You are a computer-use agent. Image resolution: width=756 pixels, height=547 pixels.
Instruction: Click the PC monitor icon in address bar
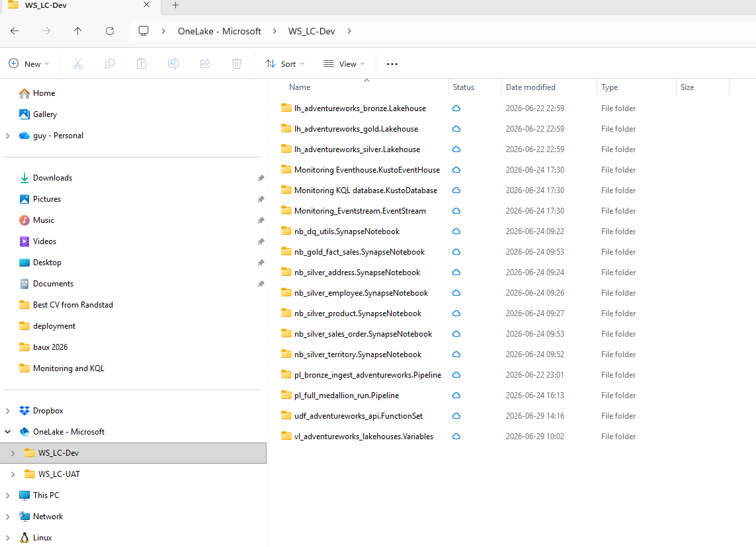pos(143,31)
